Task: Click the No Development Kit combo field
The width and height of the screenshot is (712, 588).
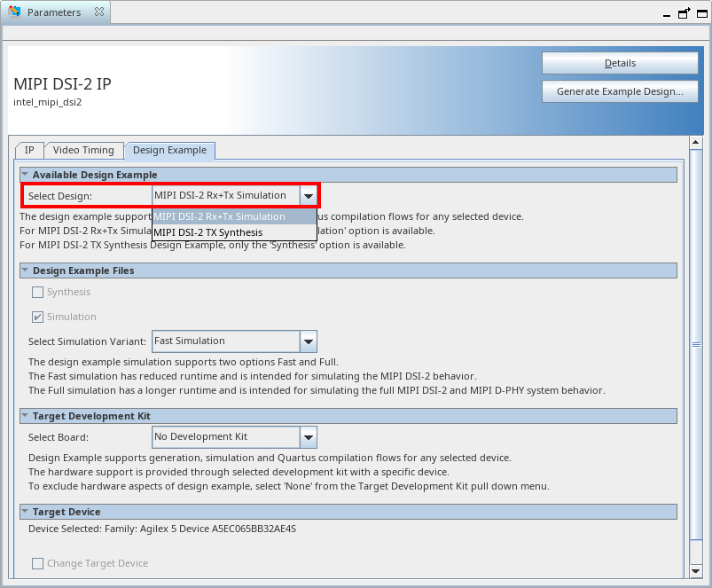Action: coord(226,437)
